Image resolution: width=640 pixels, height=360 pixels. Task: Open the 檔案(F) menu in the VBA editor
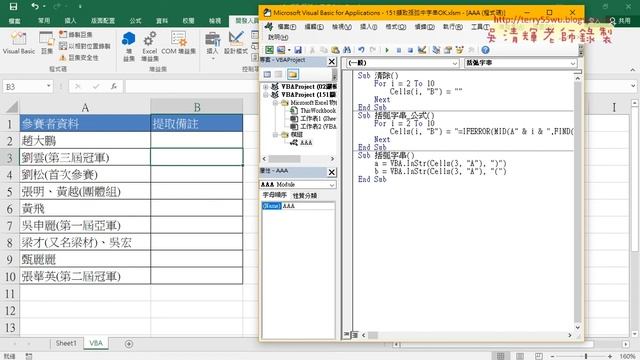[287, 27]
